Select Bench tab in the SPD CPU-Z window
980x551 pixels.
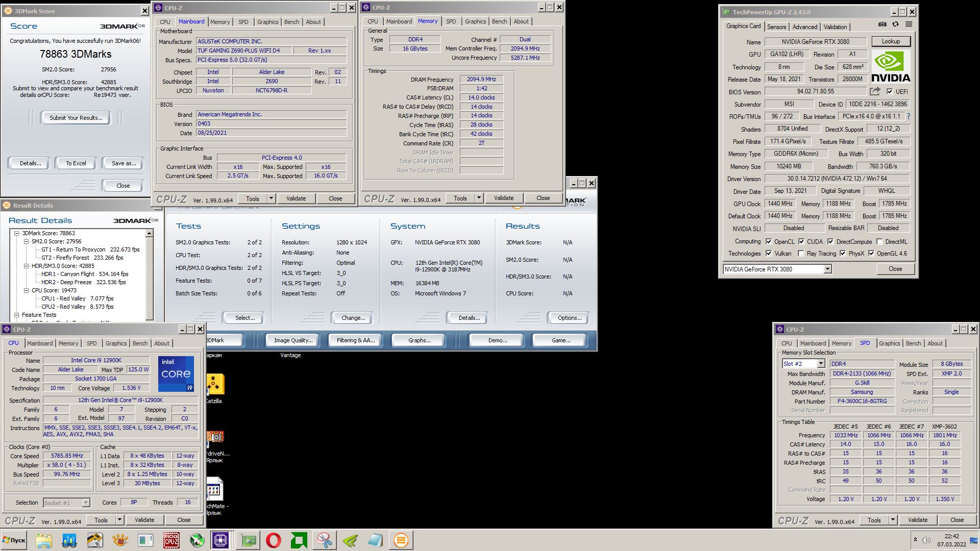point(913,343)
